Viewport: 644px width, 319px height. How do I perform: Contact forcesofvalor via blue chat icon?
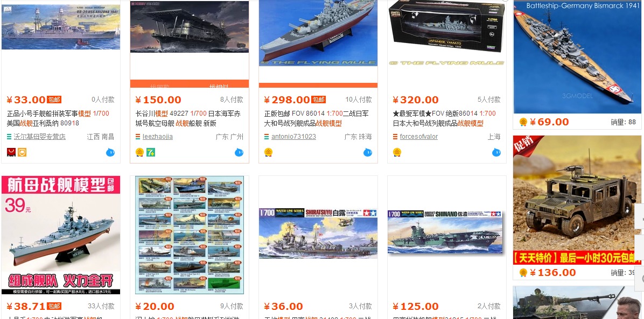point(496,153)
